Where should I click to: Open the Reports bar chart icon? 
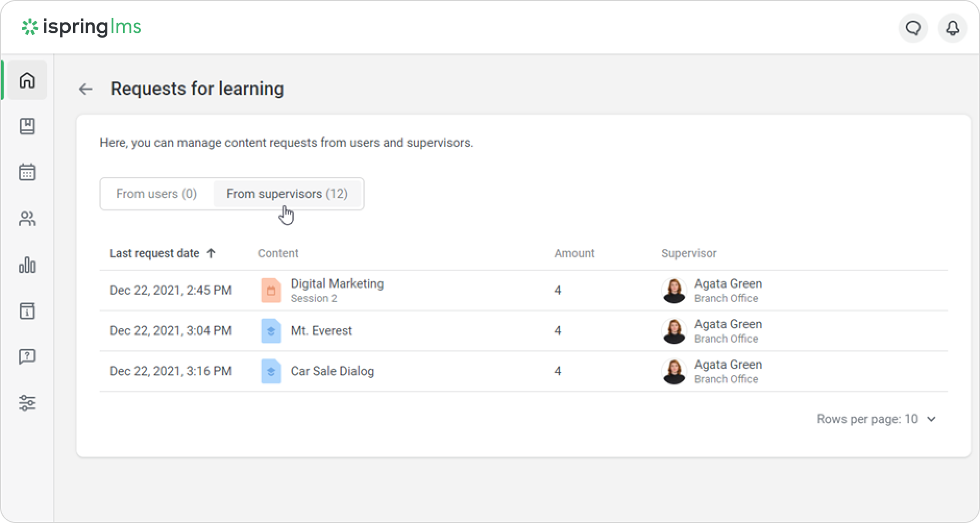[27, 265]
